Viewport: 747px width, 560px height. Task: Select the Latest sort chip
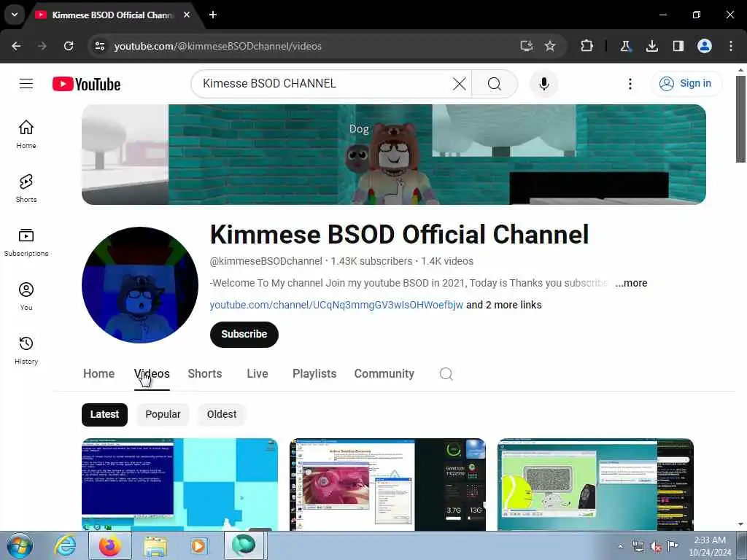pyautogui.click(x=104, y=414)
